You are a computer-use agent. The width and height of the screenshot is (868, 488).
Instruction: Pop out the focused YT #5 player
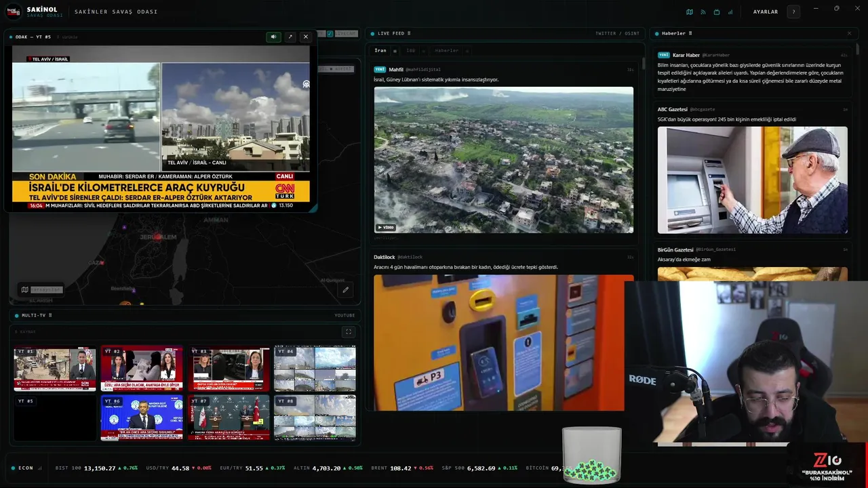point(290,37)
